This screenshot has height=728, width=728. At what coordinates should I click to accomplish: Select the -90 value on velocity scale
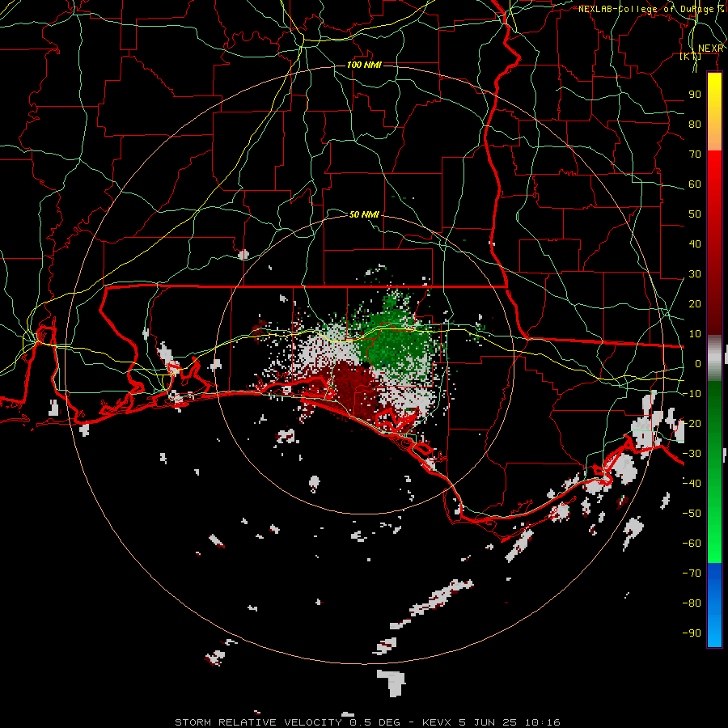(692, 633)
